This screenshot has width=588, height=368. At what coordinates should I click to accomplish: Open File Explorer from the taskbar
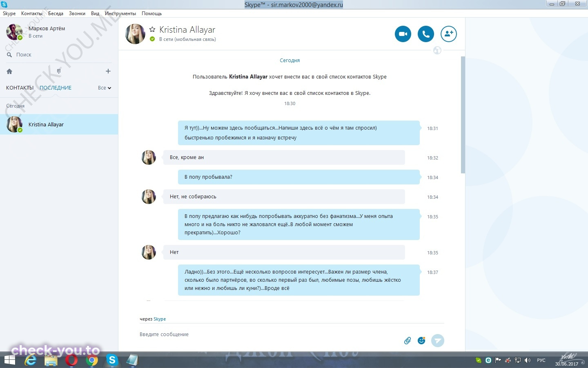click(51, 361)
